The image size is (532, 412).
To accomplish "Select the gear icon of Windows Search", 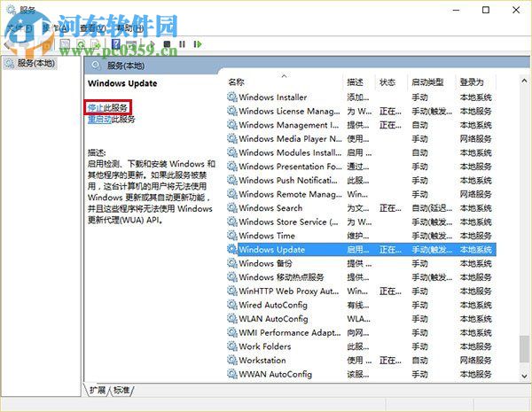I will pos(232,208).
